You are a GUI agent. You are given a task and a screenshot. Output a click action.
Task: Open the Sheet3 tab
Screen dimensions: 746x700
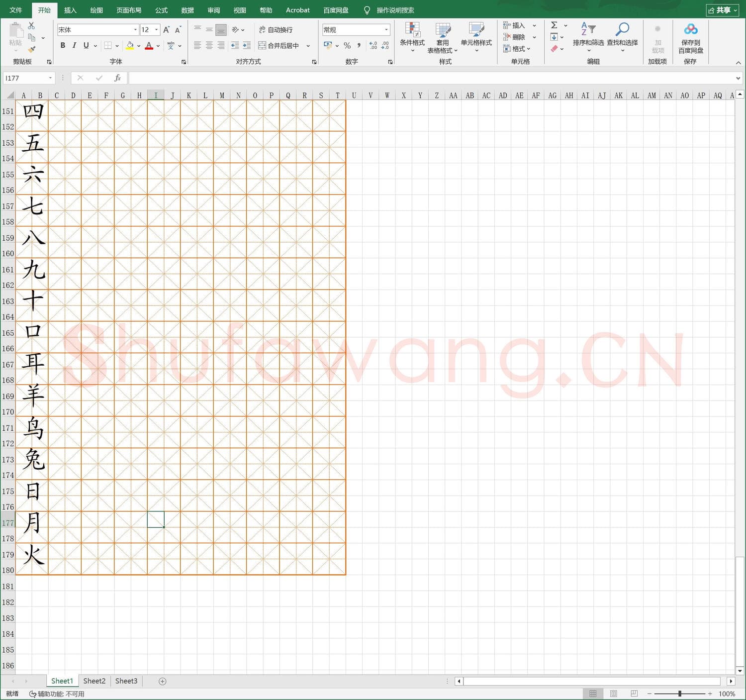(126, 681)
